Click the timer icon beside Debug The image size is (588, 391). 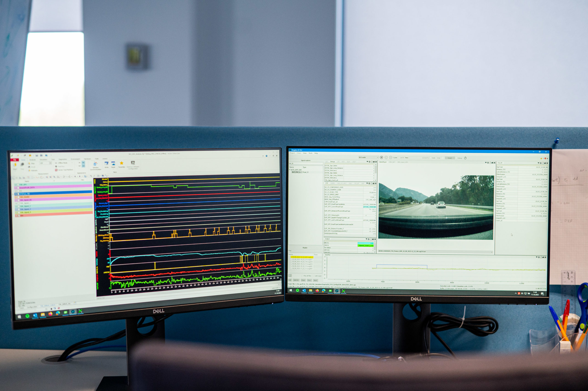(465, 158)
